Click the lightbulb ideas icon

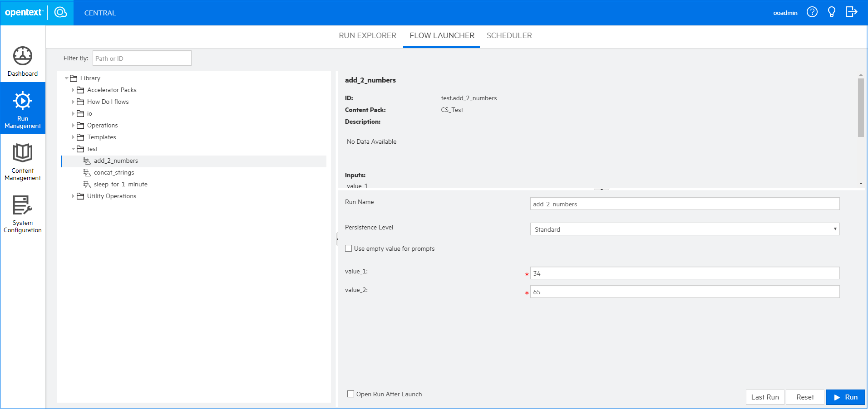[832, 12]
